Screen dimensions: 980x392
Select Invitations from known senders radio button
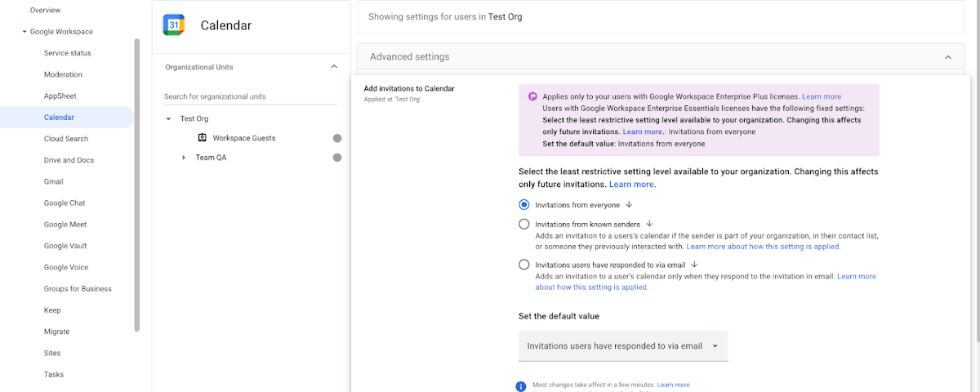point(524,224)
